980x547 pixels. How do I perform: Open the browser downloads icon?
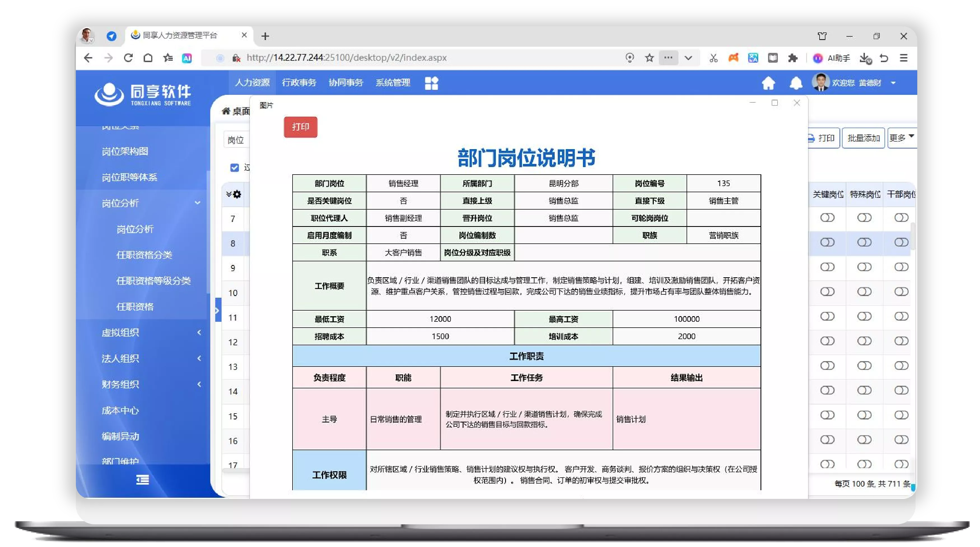[x=865, y=58]
